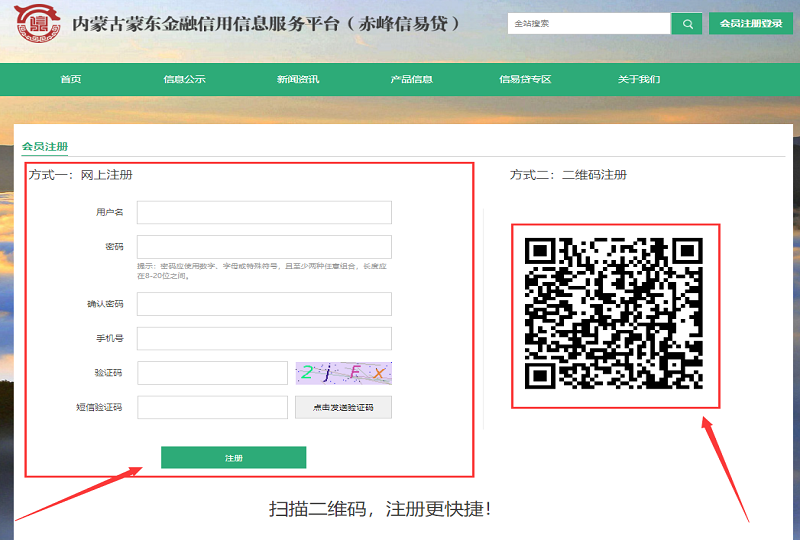Select the 会员注册 tab heading
The image size is (800, 540).
[x=45, y=147]
